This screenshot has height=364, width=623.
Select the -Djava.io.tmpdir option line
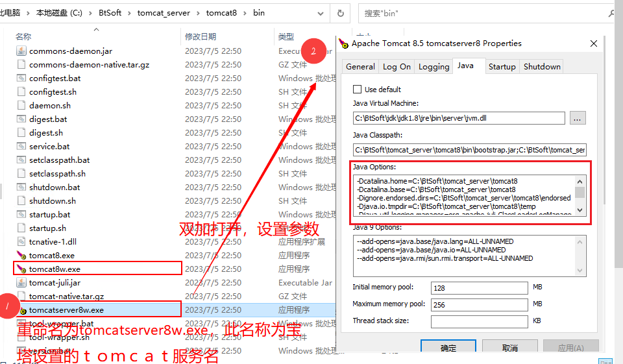click(446, 206)
